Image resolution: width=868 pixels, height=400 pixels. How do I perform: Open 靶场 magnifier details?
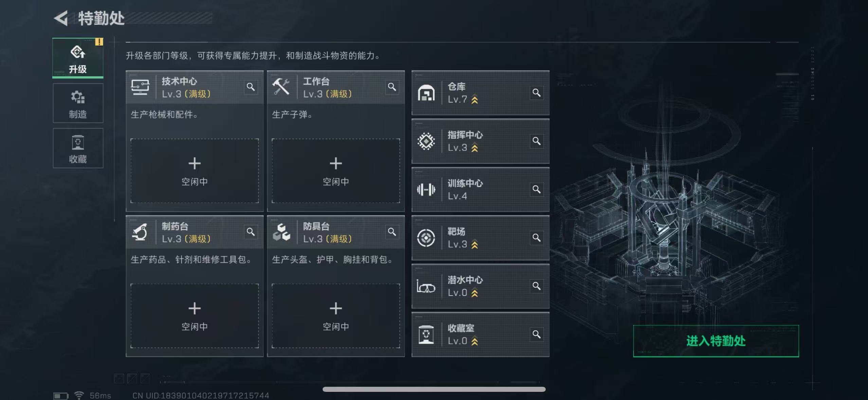[537, 237]
